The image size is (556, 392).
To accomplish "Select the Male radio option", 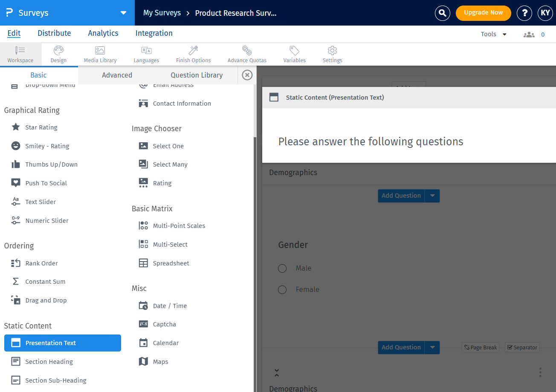I will [x=282, y=268].
